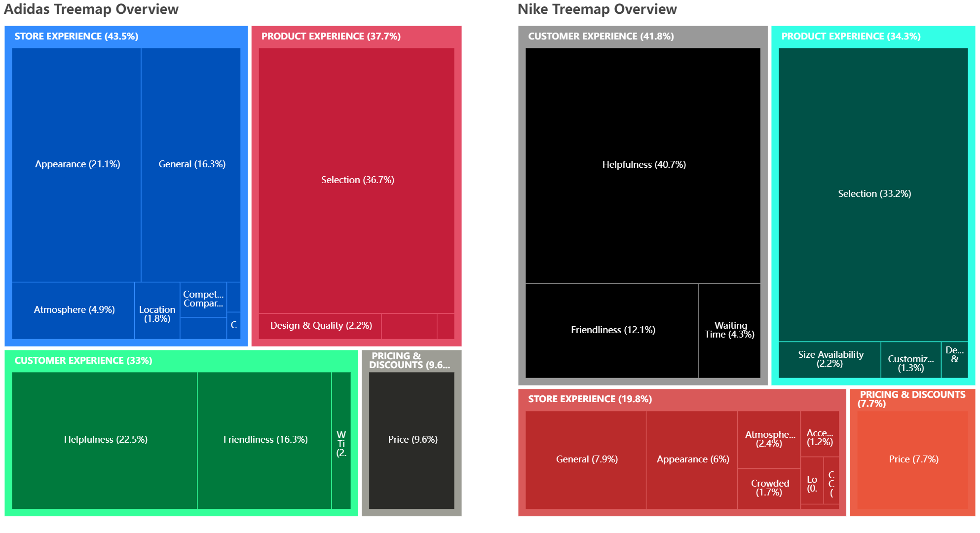Click the Adidas PRICING & DISCOUNTS (9.6... header
This screenshot has width=980, height=533.
coord(410,361)
